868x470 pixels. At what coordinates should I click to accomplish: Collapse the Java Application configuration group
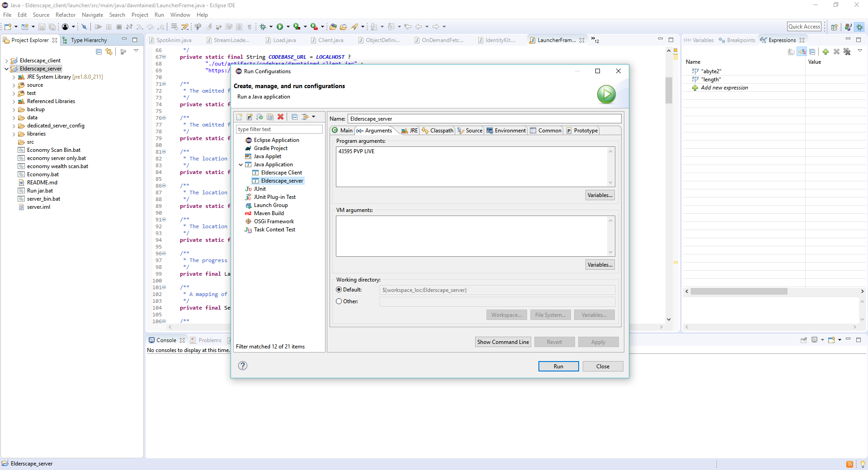(241, 164)
